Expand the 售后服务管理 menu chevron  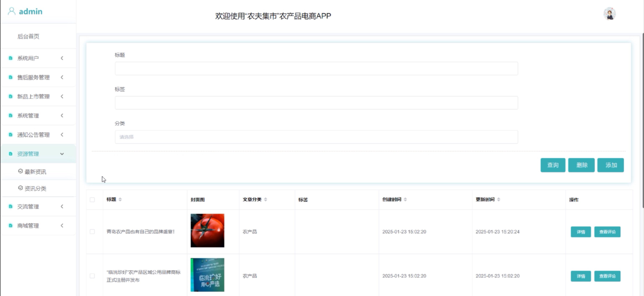[x=62, y=77]
